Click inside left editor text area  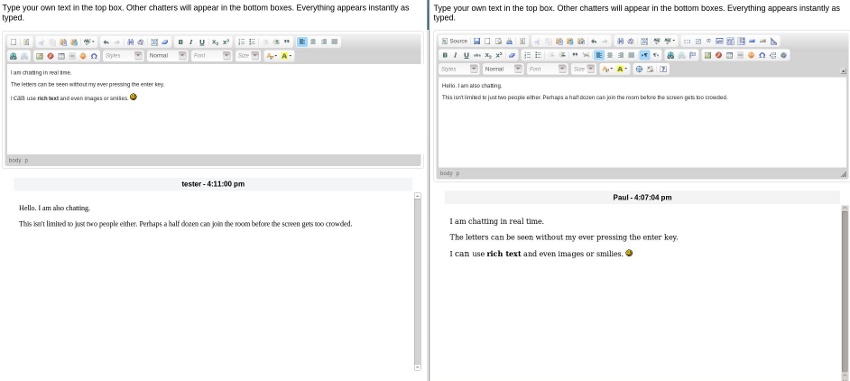(x=214, y=109)
